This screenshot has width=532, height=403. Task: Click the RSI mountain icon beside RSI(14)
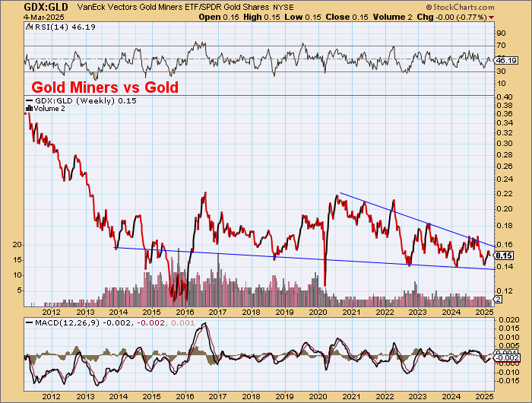click(x=29, y=27)
